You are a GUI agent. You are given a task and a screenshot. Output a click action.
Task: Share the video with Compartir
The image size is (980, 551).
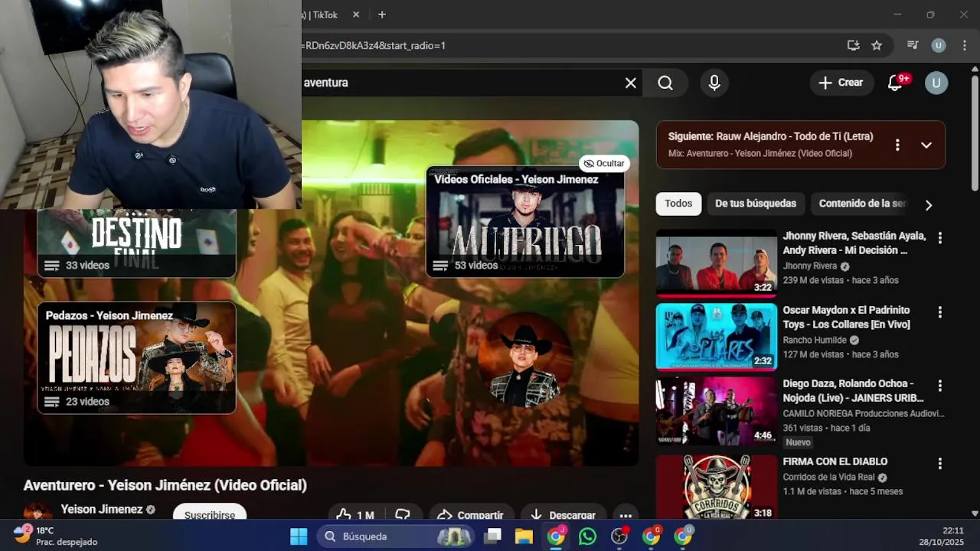pyautogui.click(x=471, y=514)
